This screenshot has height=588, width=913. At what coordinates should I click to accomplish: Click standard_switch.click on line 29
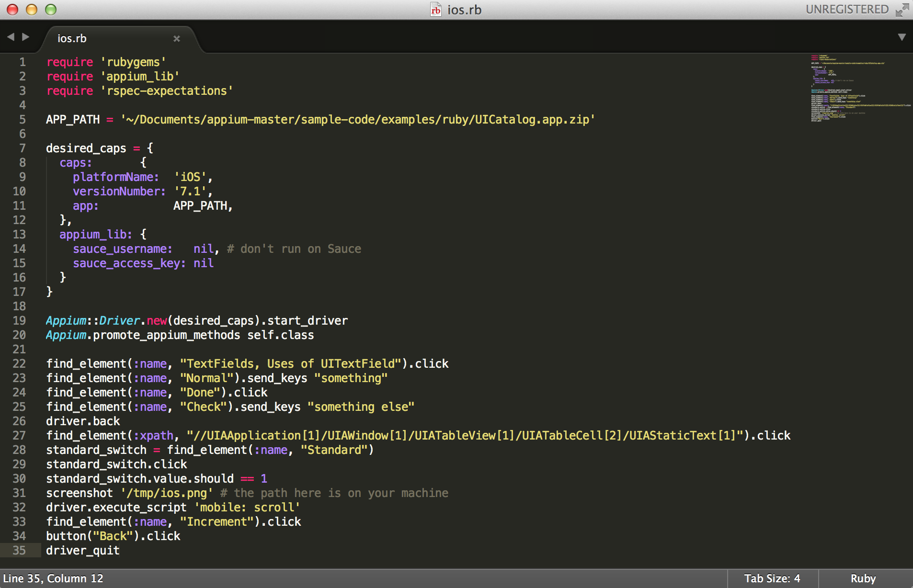[x=116, y=464]
